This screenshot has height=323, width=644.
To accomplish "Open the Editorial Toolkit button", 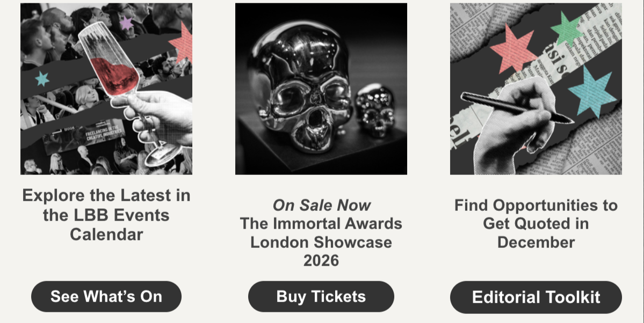I will click(536, 297).
